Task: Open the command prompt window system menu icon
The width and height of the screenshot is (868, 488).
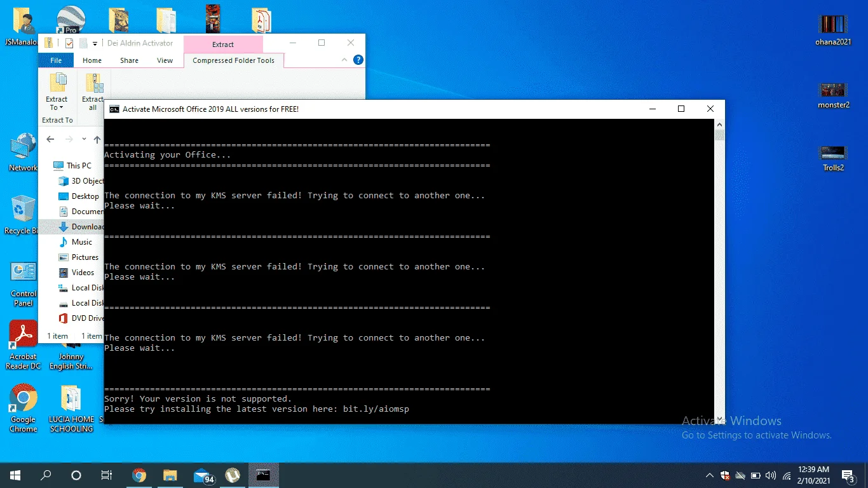Action: 114,109
